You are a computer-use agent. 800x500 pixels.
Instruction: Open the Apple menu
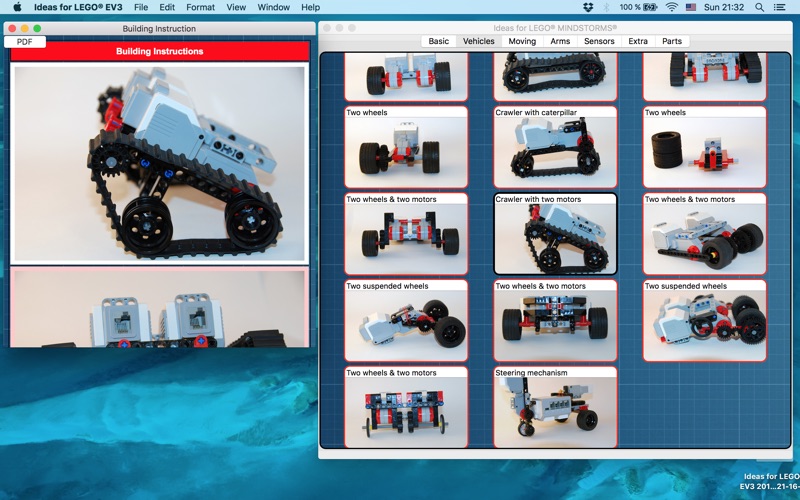[17, 7]
